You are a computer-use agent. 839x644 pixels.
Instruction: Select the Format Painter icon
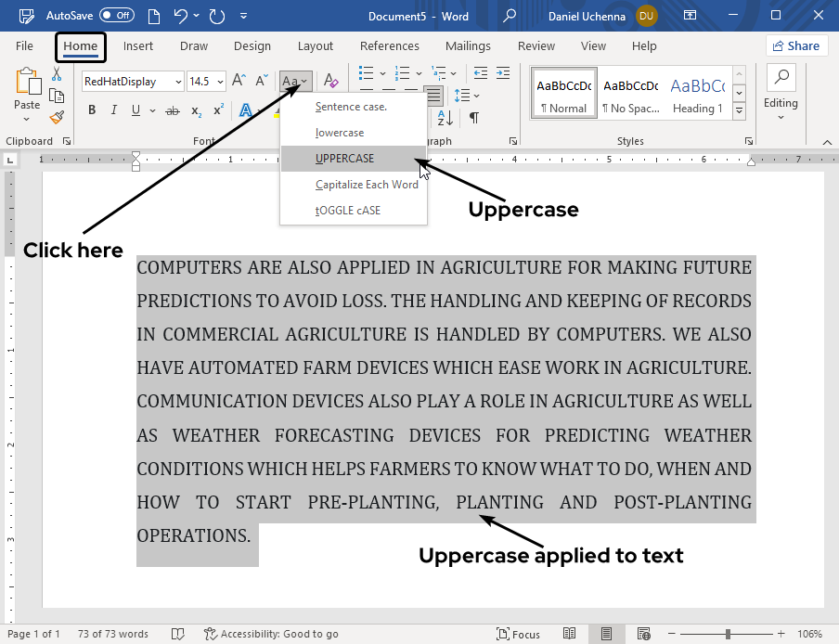click(56, 117)
